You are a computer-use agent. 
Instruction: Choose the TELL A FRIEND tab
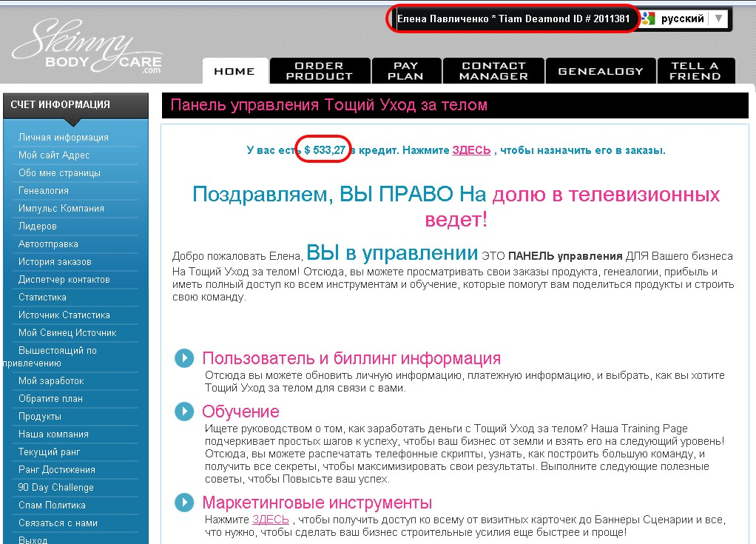click(696, 71)
